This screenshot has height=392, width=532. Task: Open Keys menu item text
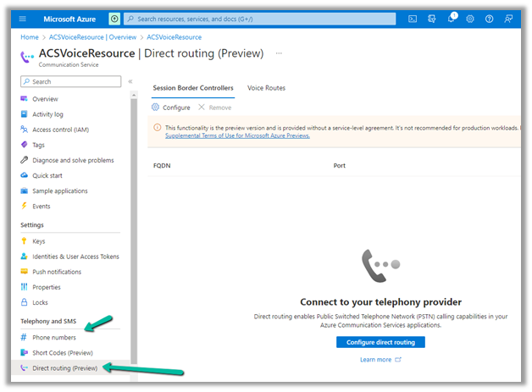tap(39, 241)
